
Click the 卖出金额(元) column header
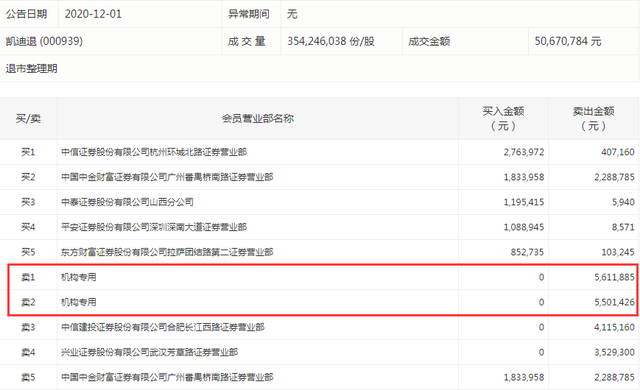pyautogui.click(x=593, y=119)
